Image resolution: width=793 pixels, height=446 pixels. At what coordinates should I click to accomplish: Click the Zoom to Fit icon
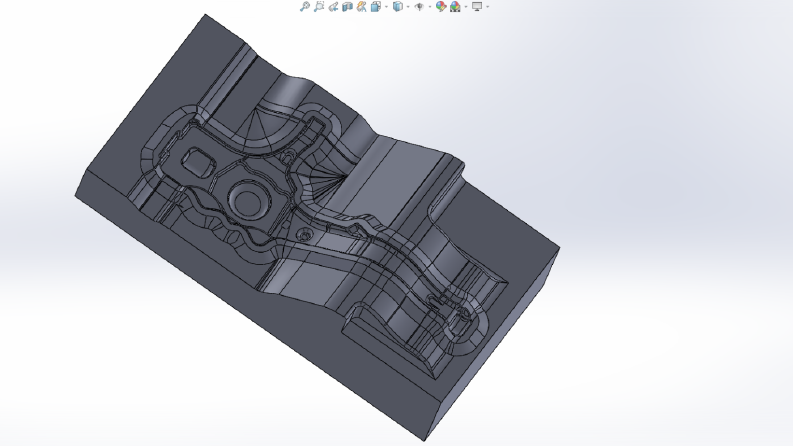(304, 6)
